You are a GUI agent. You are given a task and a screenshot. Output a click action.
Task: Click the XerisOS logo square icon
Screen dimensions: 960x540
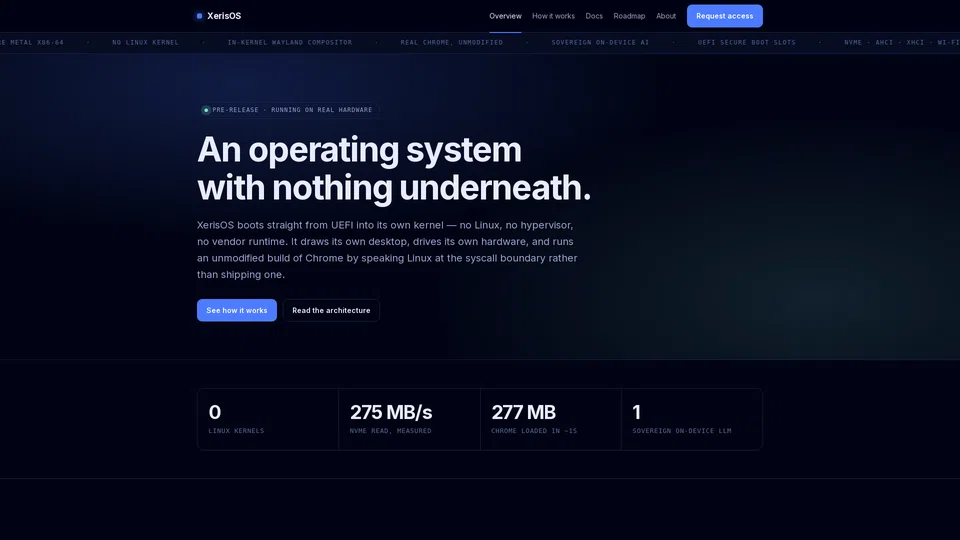pos(200,16)
